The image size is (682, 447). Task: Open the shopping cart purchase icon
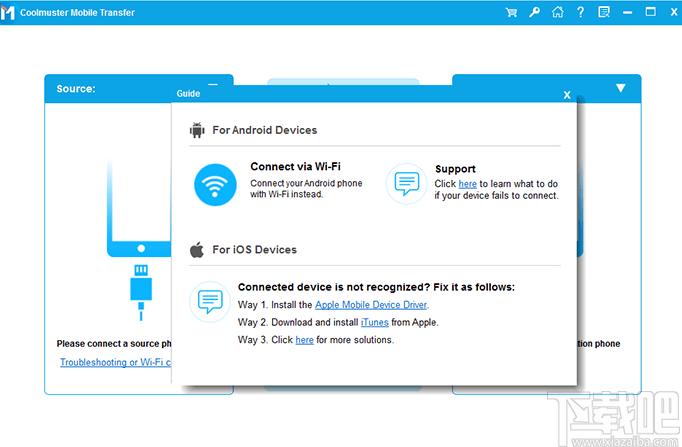point(511,12)
